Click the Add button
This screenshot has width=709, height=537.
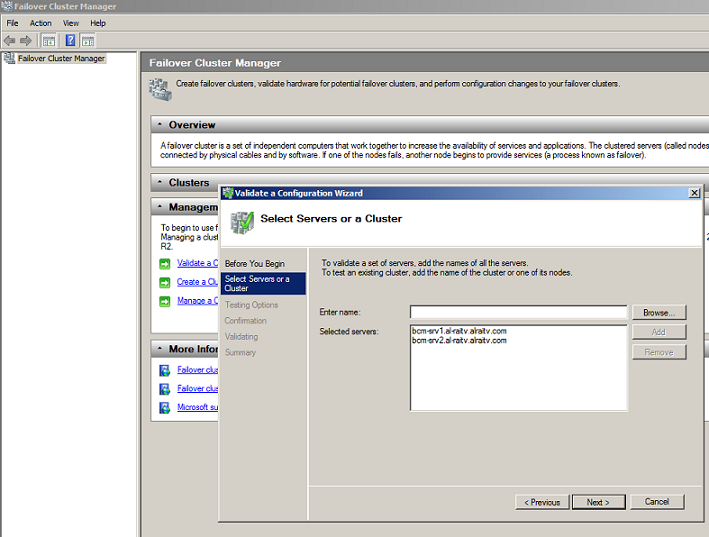659,332
